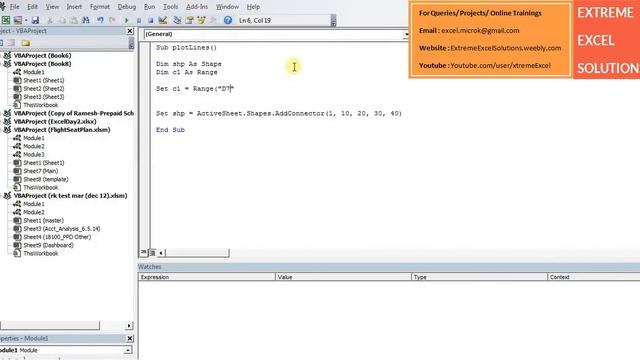The width and height of the screenshot is (640, 360).
Task: Click the Insert UserForm toolbar icon
Action: (x=18, y=20)
